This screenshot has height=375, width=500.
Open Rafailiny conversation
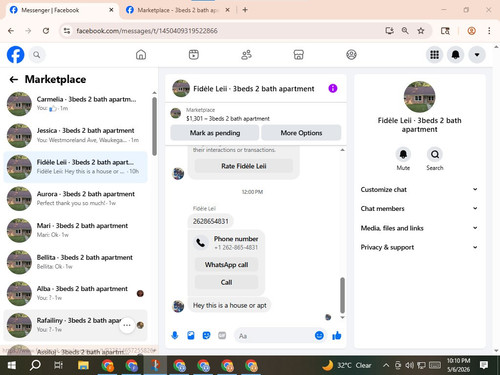[x=75, y=325]
